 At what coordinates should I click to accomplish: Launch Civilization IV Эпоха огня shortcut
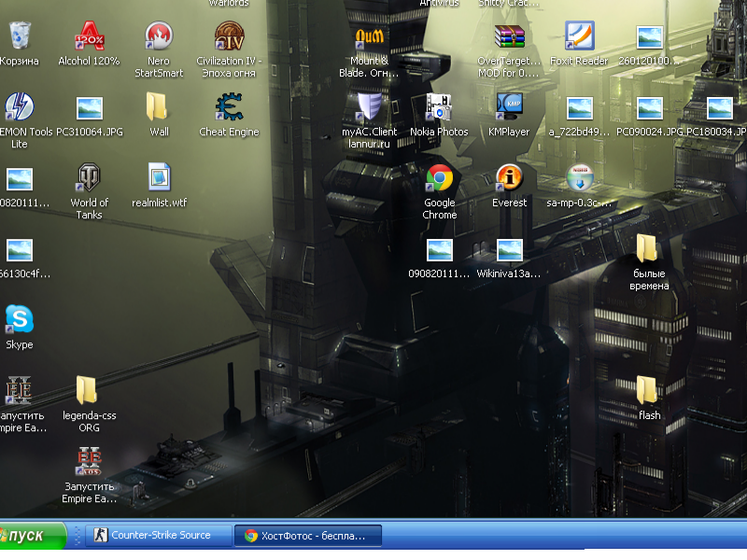coord(229,35)
